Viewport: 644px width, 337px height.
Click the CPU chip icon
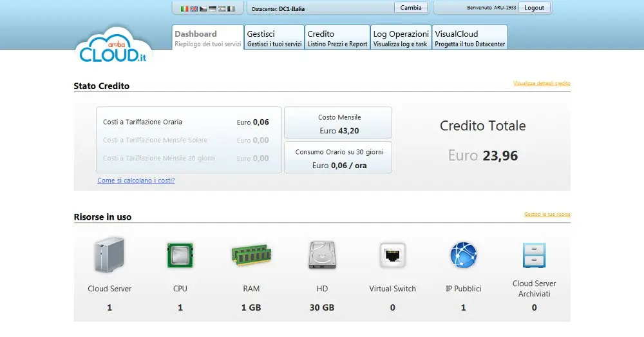pyautogui.click(x=180, y=255)
